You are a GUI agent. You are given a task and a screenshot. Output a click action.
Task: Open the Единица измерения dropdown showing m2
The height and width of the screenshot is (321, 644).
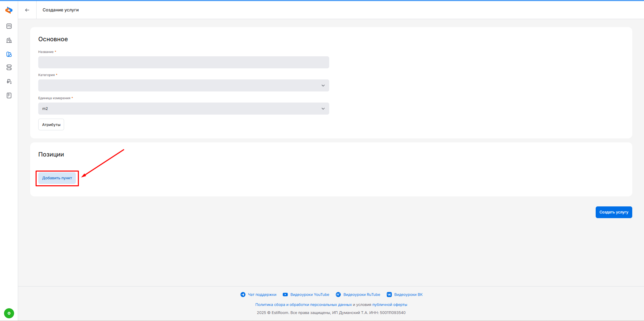coord(184,109)
